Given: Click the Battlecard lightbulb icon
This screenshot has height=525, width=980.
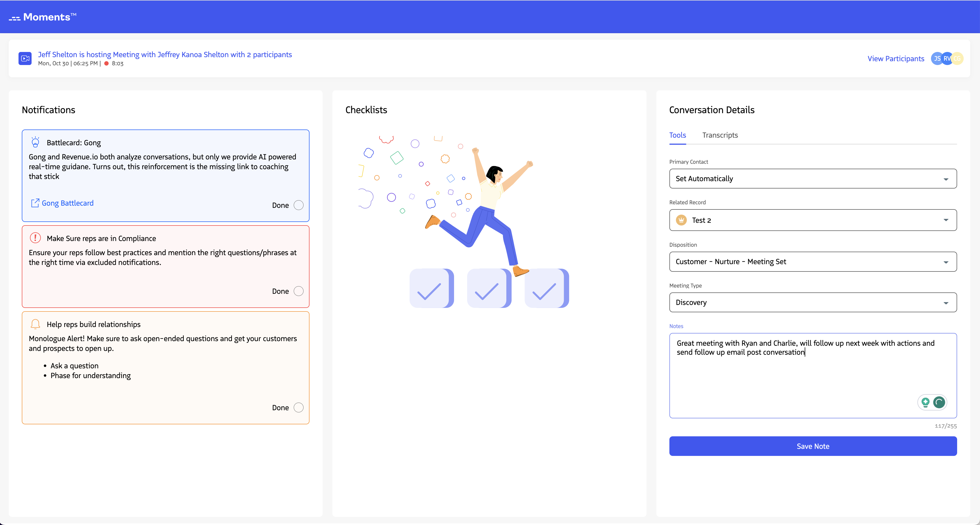Looking at the screenshot, I should pos(35,142).
